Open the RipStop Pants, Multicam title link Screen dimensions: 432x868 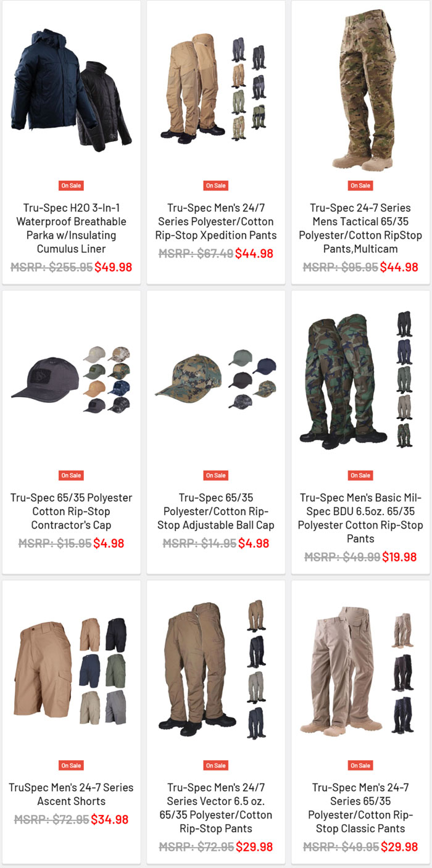coord(360,228)
